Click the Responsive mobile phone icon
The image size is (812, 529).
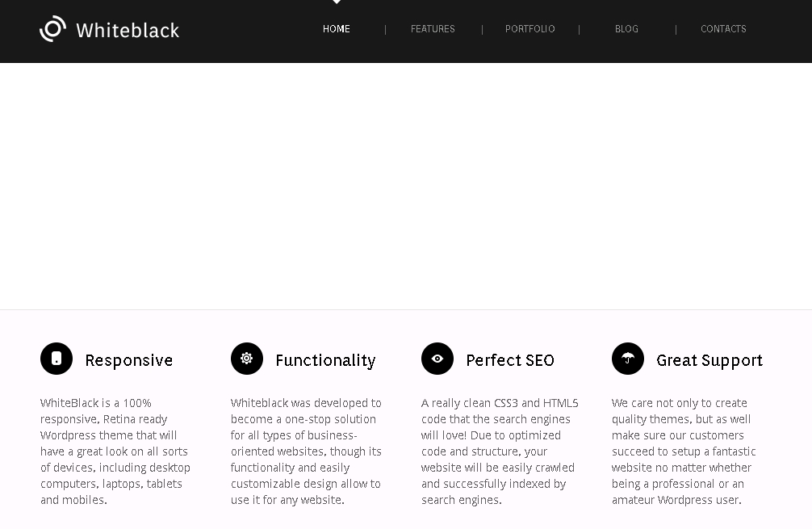pyautogui.click(x=57, y=359)
